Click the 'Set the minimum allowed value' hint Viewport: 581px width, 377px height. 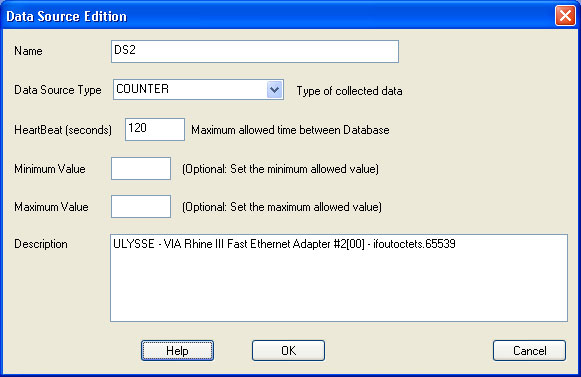pyautogui.click(x=280, y=169)
